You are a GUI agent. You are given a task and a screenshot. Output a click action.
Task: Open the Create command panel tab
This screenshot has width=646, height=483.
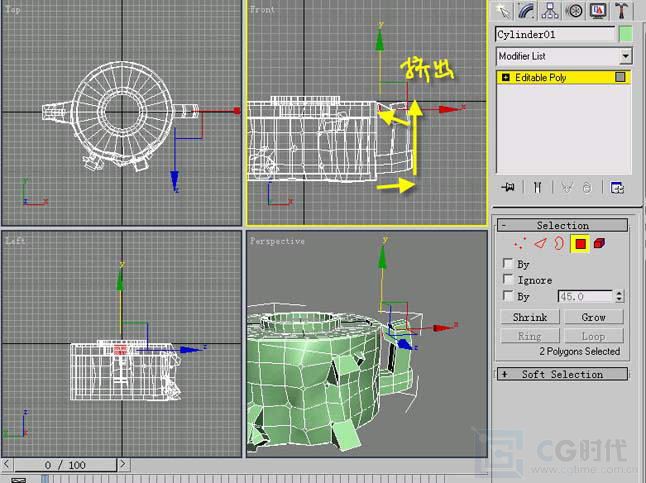(503, 10)
